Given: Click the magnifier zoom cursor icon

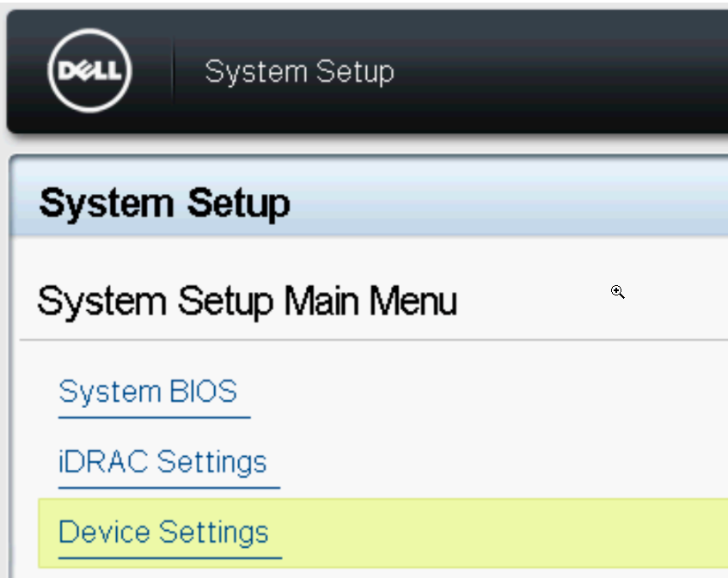Looking at the screenshot, I should click(617, 292).
